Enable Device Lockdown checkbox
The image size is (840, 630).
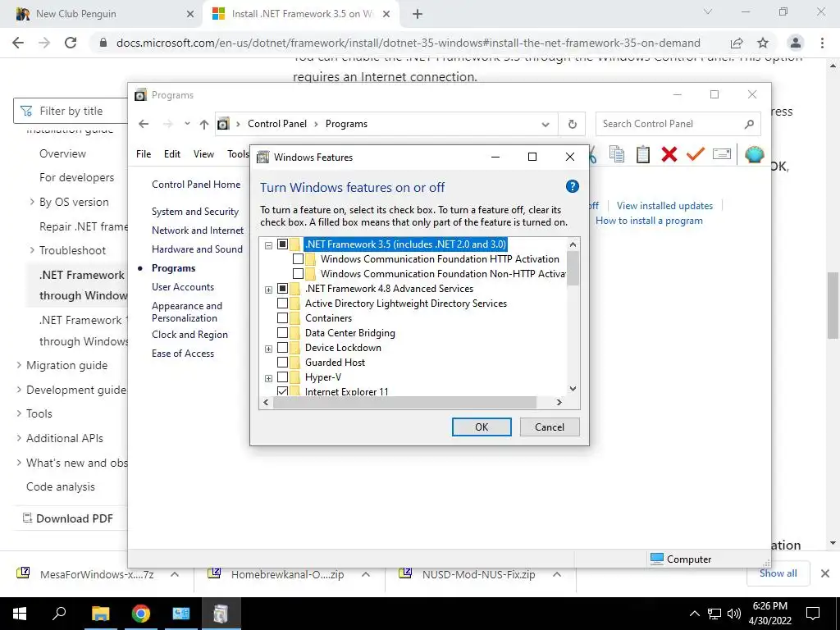(x=282, y=348)
